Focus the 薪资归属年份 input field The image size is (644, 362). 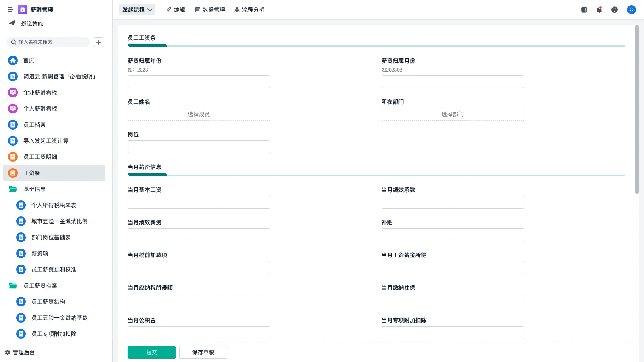198,82
